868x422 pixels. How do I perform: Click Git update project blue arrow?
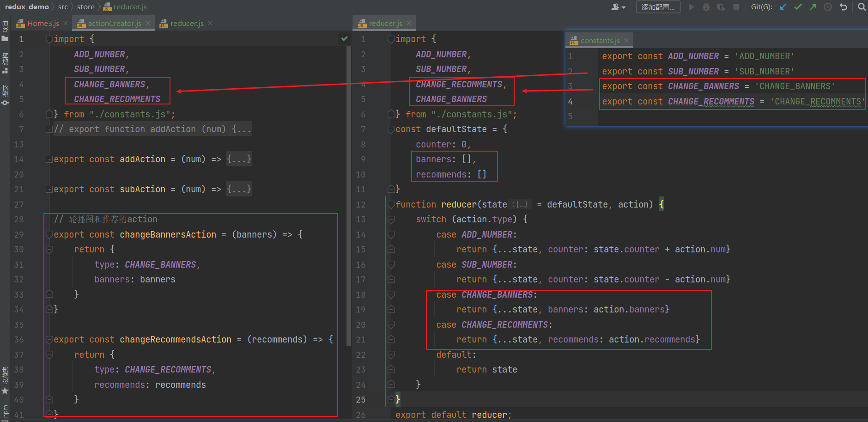(x=783, y=7)
